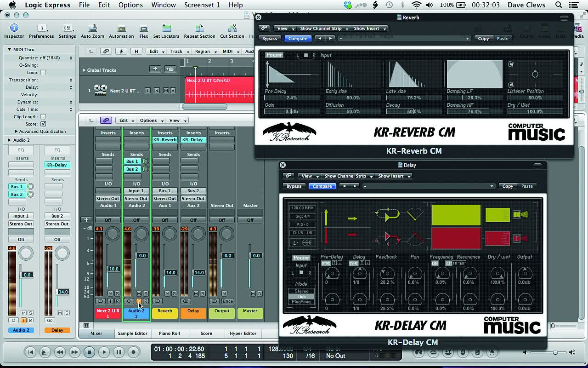Click the Bnce button on Output channel
The image size is (588, 368).
[x=228, y=301]
